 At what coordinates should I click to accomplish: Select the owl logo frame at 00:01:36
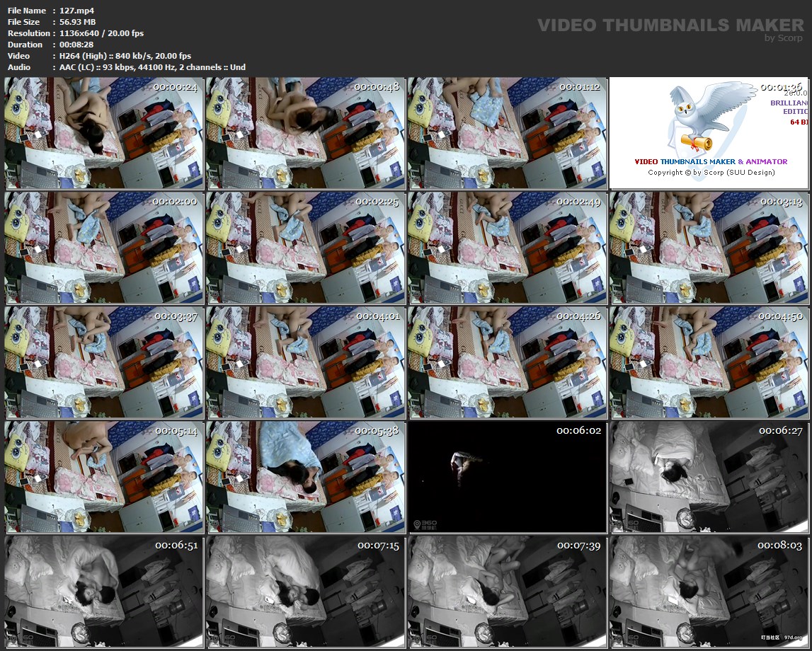(x=709, y=133)
